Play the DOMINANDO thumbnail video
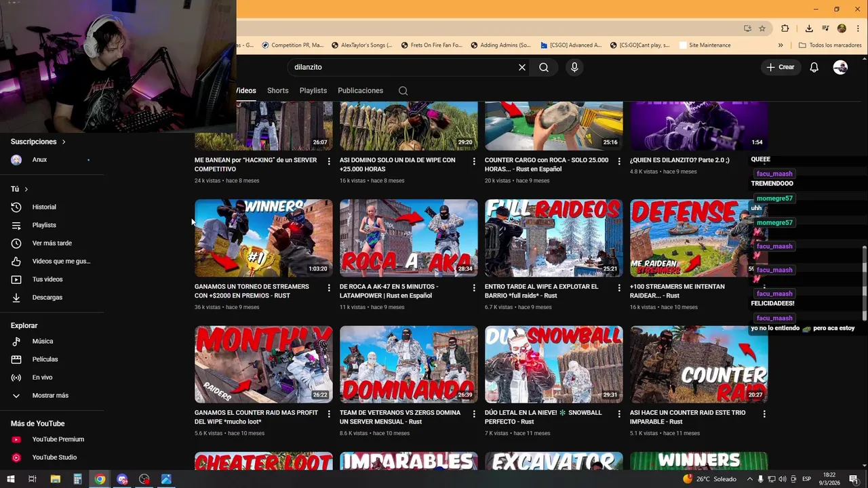The height and width of the screenshot is (488, 868). click(408, 364)
